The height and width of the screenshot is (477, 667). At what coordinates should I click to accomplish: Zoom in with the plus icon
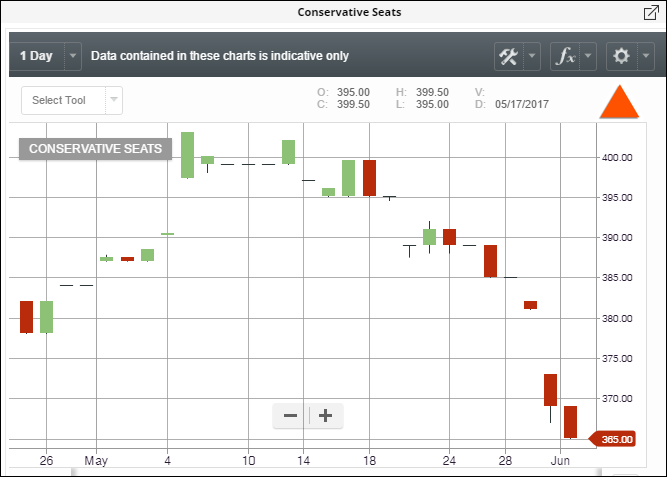pos(325,415)
